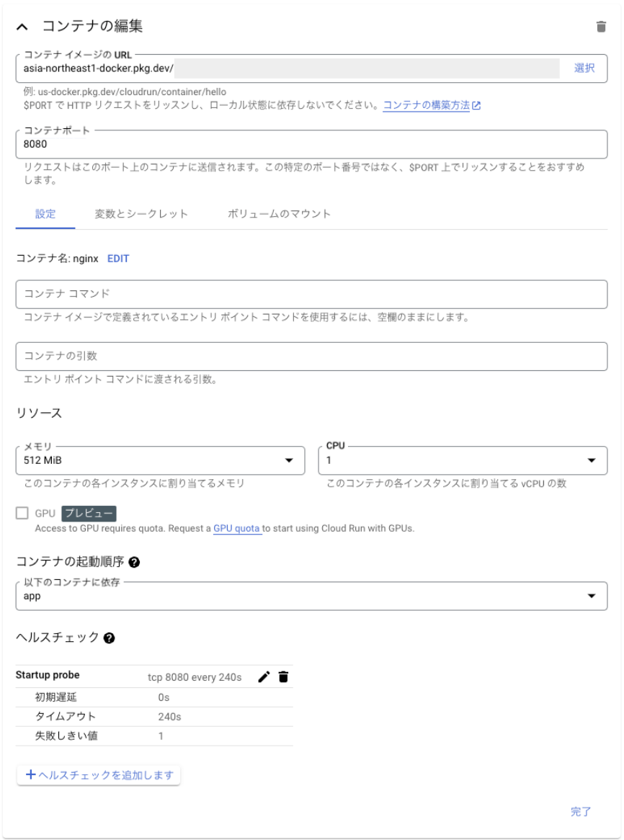Expand the 以下のコンテナに依存 app dropdown
624x840 pixels.
(312, 596)
